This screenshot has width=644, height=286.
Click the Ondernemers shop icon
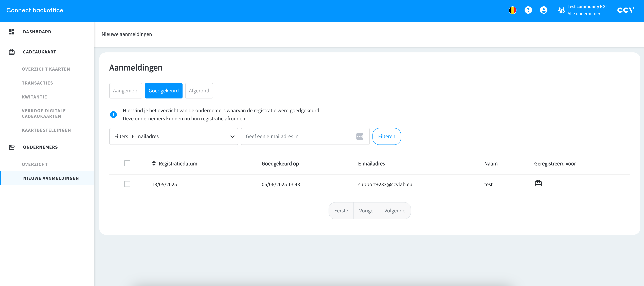(12, 147)
